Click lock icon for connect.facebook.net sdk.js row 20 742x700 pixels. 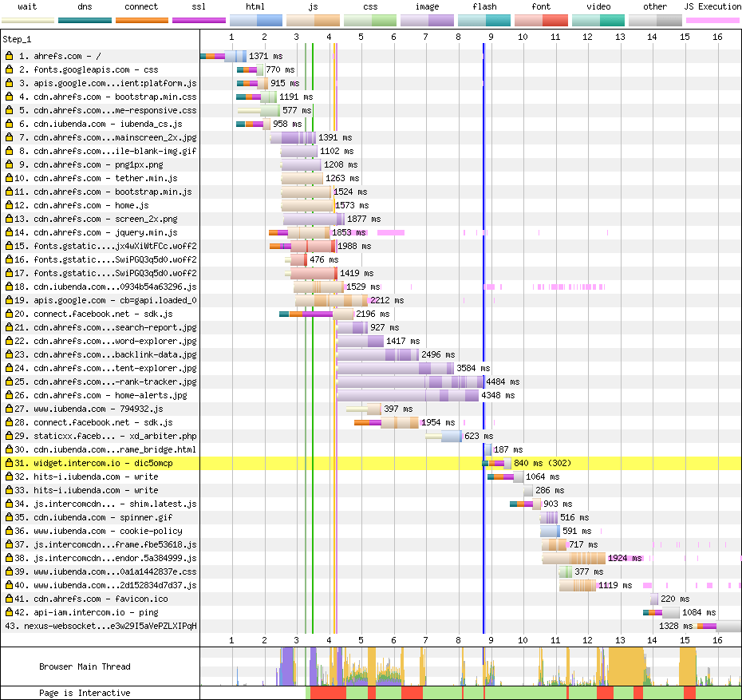(x=10, y=314)
